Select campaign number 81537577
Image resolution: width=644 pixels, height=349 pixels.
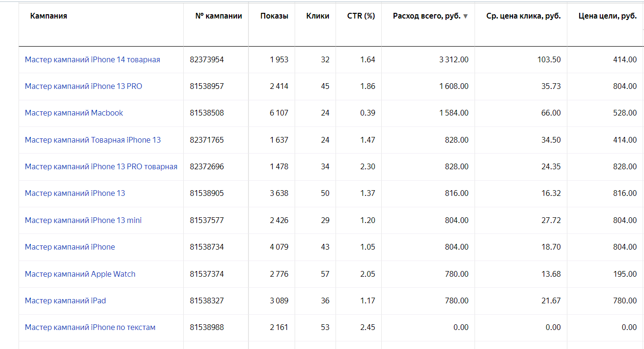click(207, 220)
